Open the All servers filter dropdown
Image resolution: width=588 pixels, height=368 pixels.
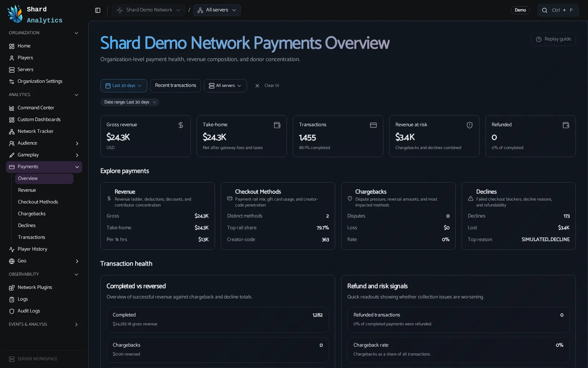click(225, 86)
